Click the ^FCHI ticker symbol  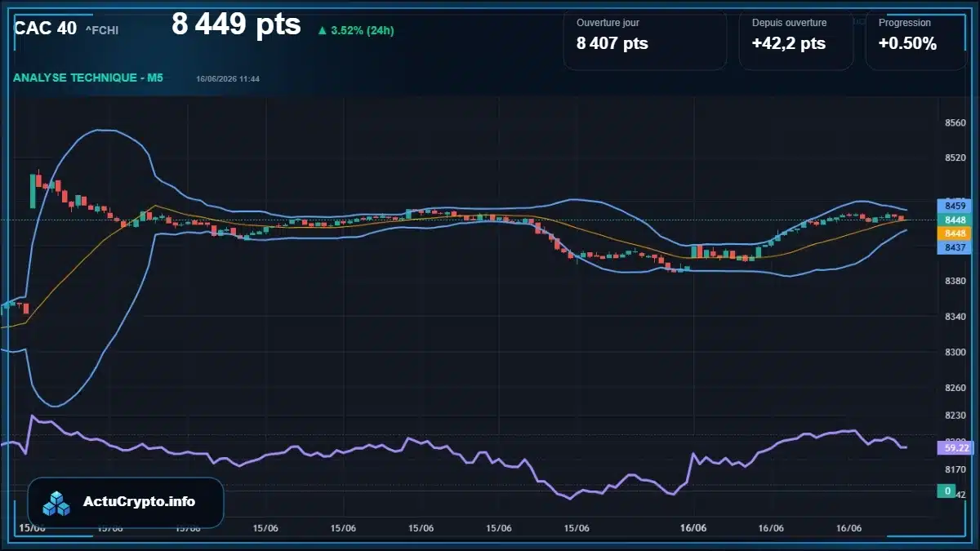pos(102,30)
